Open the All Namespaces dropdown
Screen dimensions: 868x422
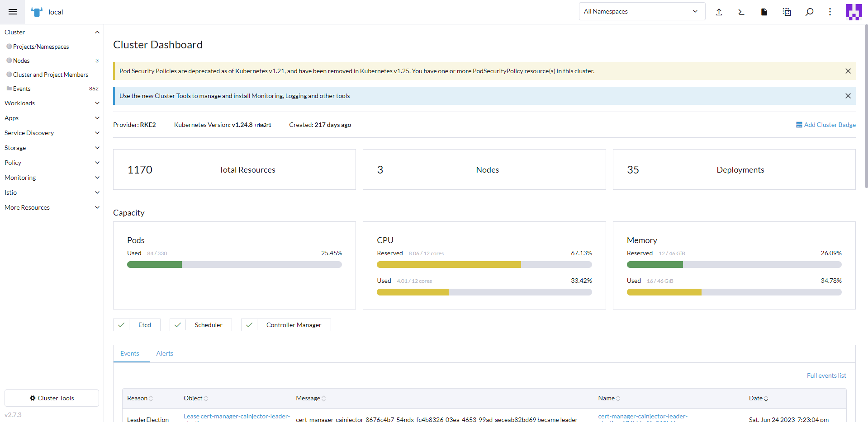(641, 12)
